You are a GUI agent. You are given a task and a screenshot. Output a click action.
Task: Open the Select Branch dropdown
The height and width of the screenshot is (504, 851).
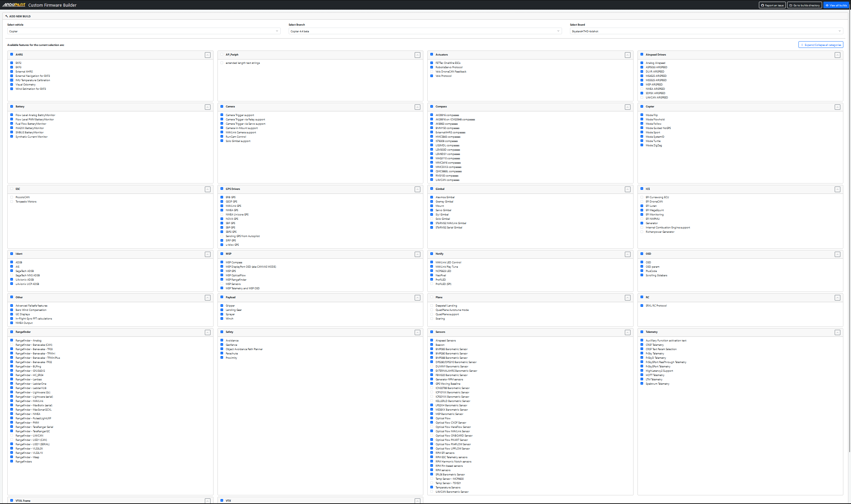425,31
